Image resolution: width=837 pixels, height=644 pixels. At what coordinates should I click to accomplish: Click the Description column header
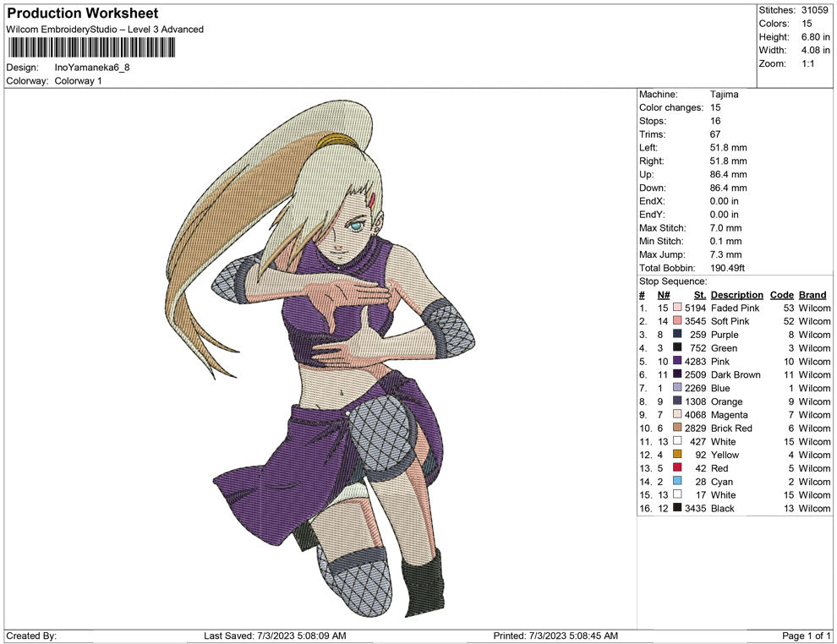pos(736,294)
